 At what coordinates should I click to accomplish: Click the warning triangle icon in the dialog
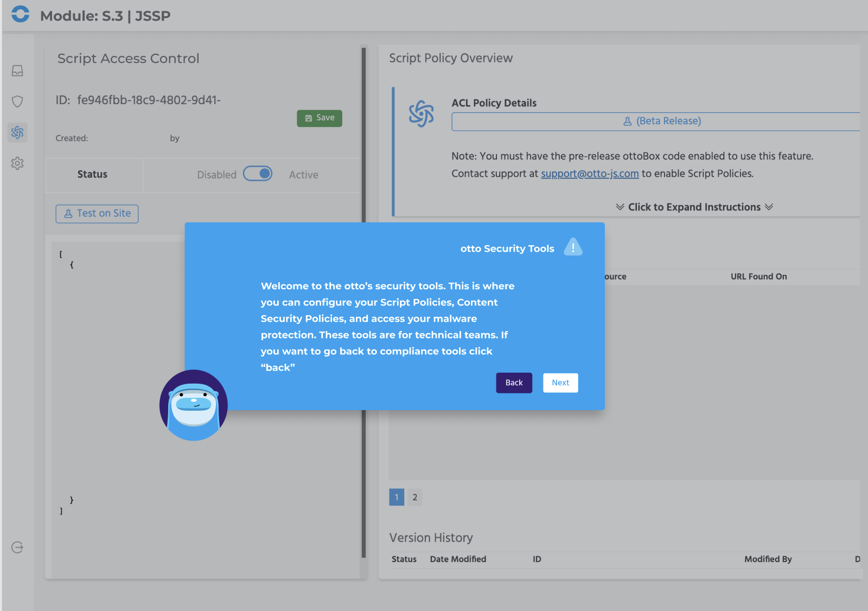pyautogui.click(x=573, y=247)
